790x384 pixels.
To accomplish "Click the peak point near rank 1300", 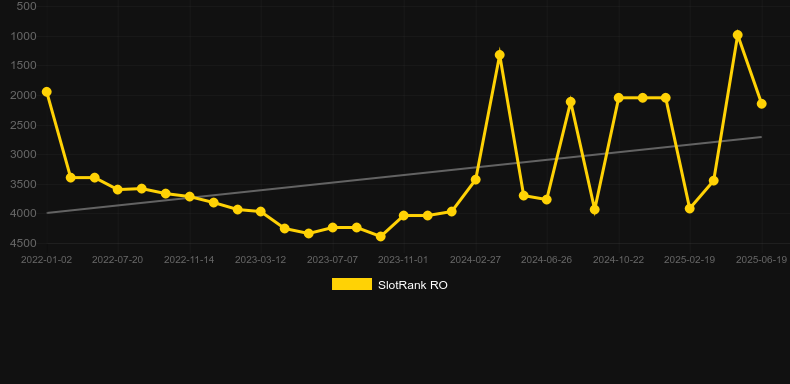I will click(500, 55).
